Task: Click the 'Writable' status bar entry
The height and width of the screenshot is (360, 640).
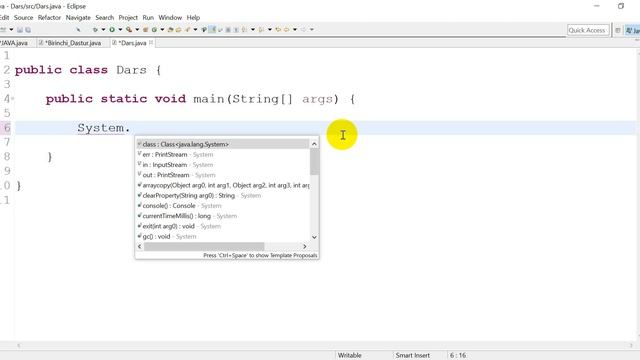Action: coord(350,356)
